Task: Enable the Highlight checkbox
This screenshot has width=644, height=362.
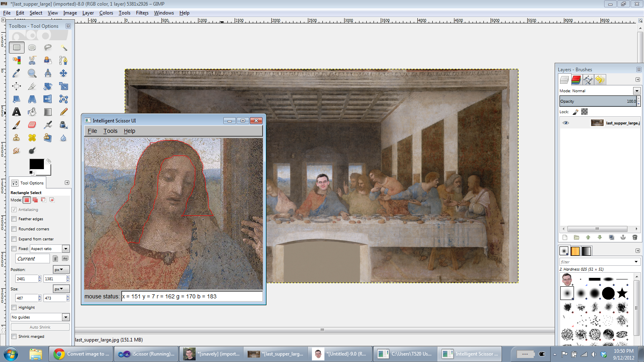Action: [14, 308]
